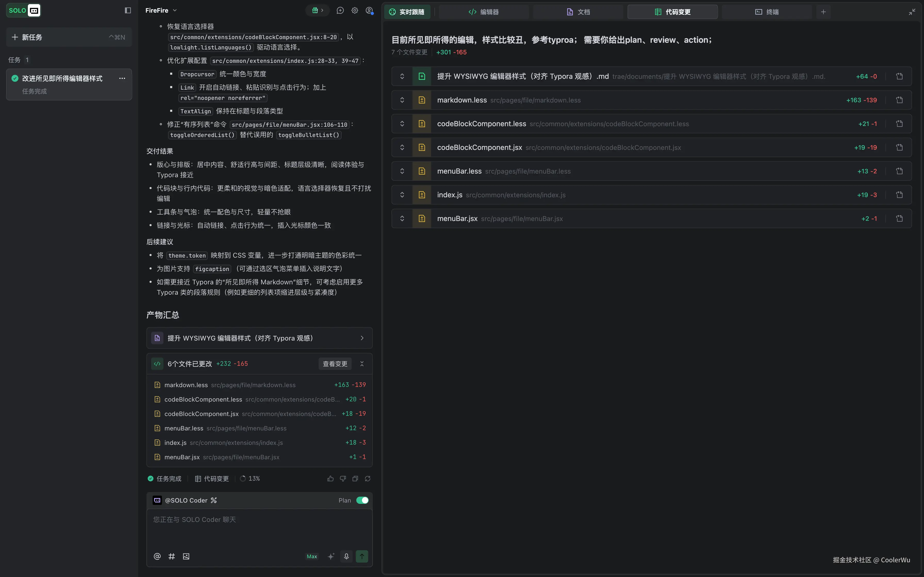Toggle Max mode in chat input
The width and height of the screenshot is (924, 577).
[x=312, y=556]
